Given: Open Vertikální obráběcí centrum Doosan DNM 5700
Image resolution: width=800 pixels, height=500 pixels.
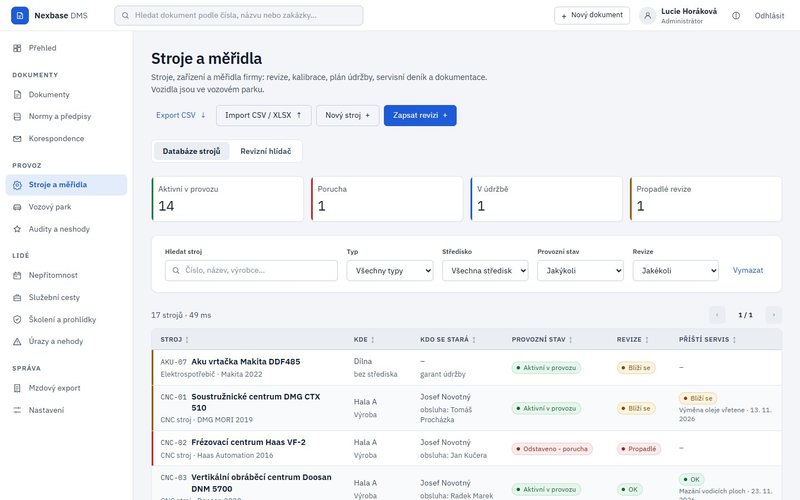Looking at the screenshot, I should click(261, 483).
